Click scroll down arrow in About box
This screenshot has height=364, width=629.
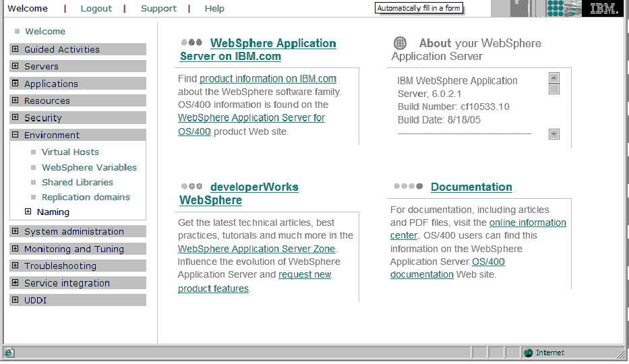[x=554, y=134]
